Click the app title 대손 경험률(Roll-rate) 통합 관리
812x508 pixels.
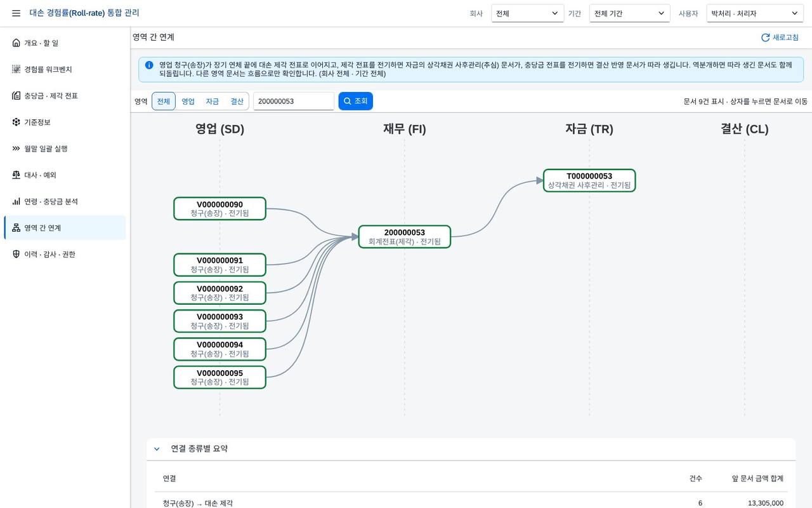click(x=84, y=13)
